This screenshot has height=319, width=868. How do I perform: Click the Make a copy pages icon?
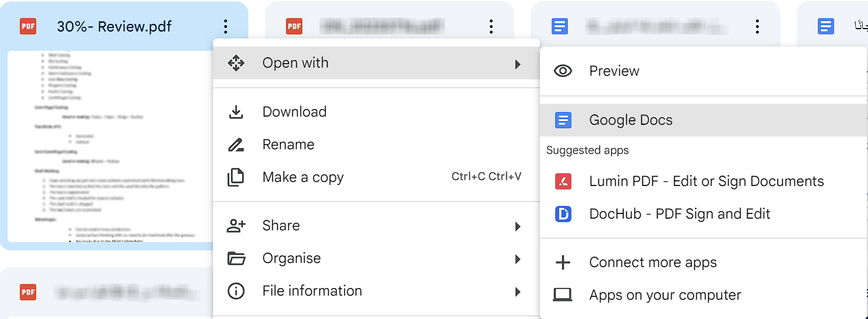236,177
